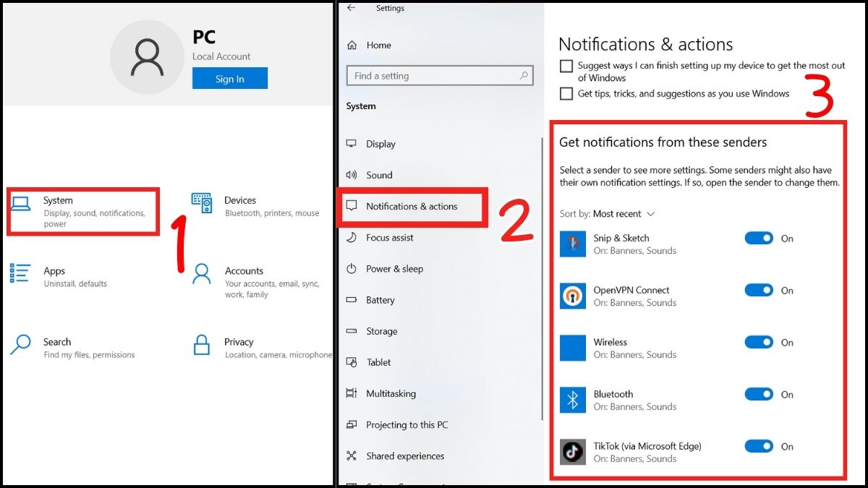Open the Accounts category link
Screen dimensions: 868x488
pyautogui.click(x=256, y=282)
